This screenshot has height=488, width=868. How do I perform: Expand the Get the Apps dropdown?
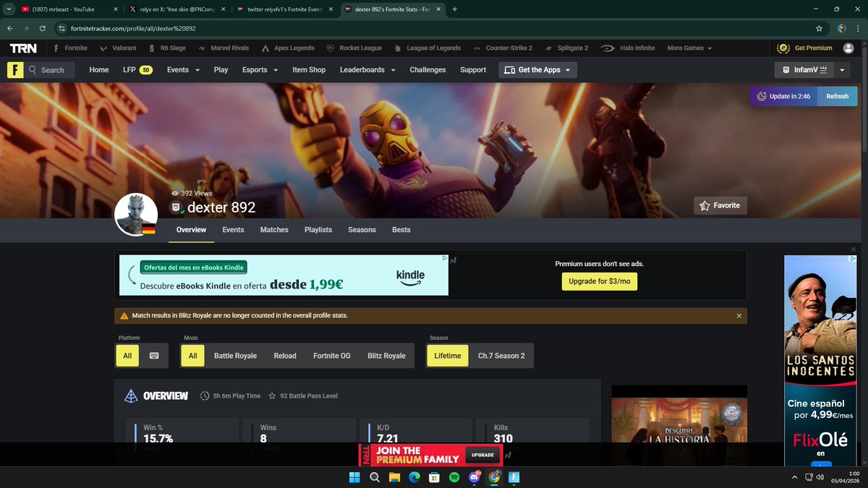(x=538, y=70)
